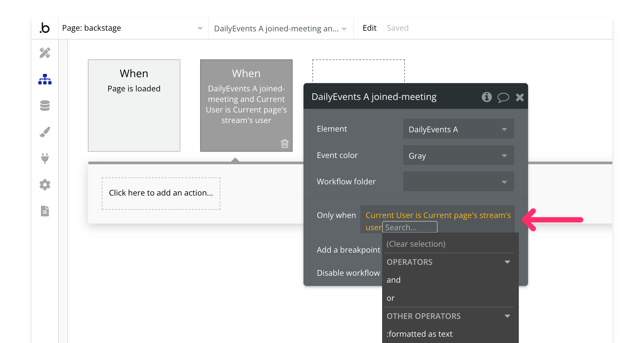Open the Data tab database icon
Image resolution: width=644 pixels, height=343 pixels.
tap(45, 106)
